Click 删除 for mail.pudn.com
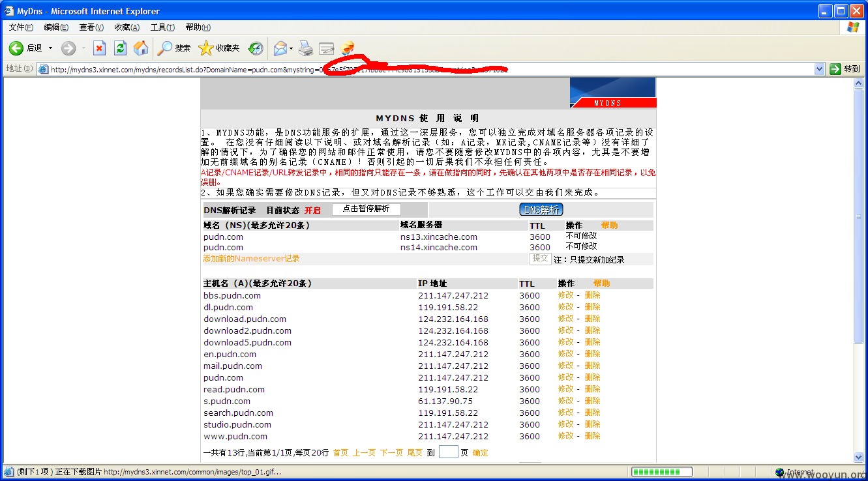 592,366
